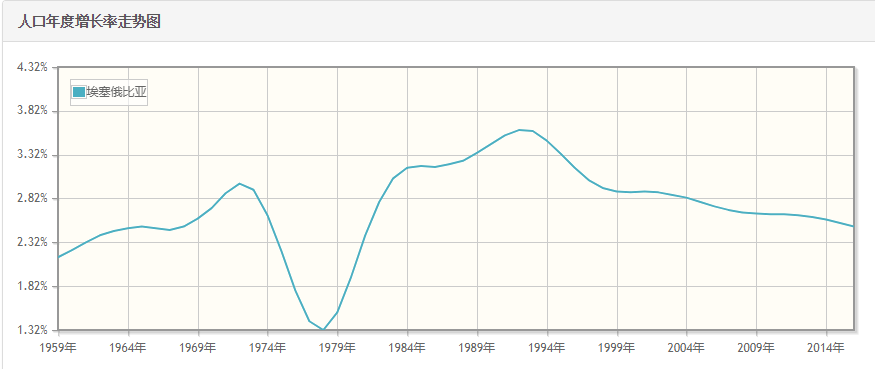Viewport: 875px width, 369px height.
Task: Select the 1974年 x-axis label
Action: pyautogui.click(x=267, y=348)
